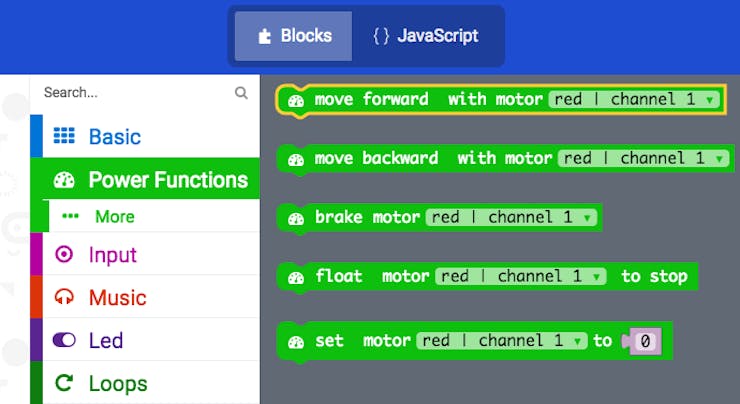Click gauge icon on move backward block
This screenshot has height=404, width=740.
(x=296, y=160)
